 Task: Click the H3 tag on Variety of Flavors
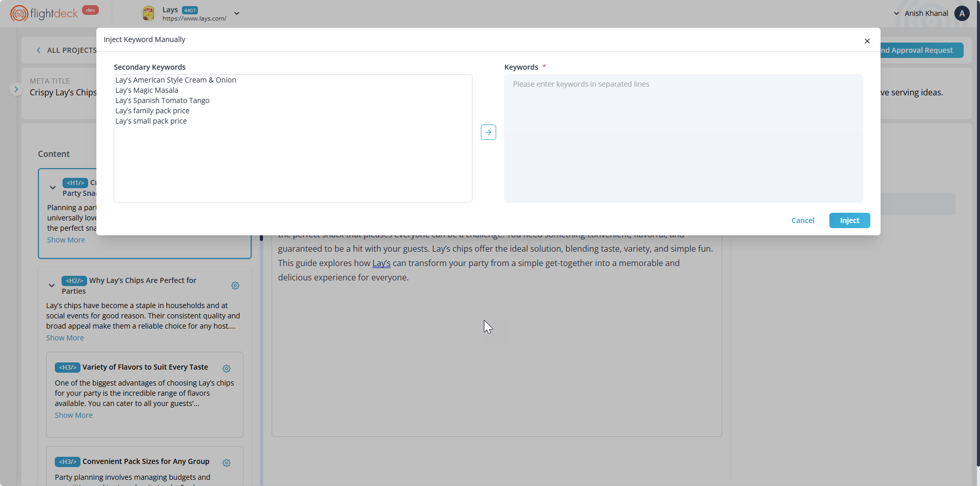pos(68,367)
